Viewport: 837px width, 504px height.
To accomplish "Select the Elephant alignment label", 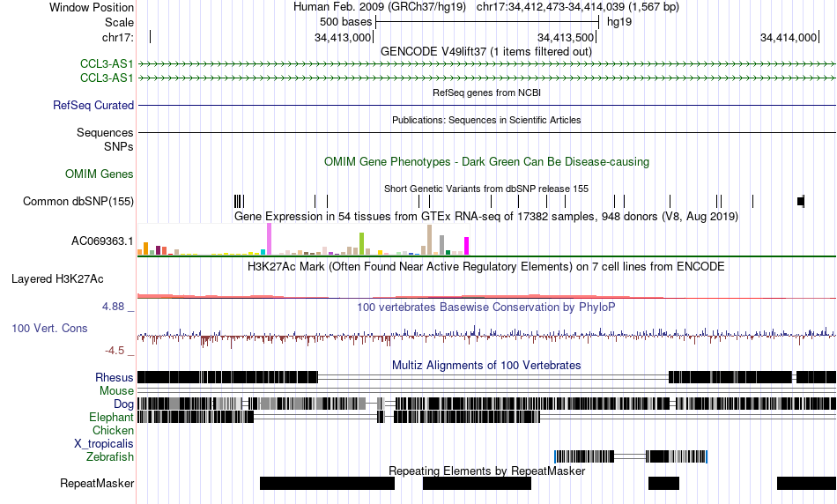I will (x=111, y=417).
